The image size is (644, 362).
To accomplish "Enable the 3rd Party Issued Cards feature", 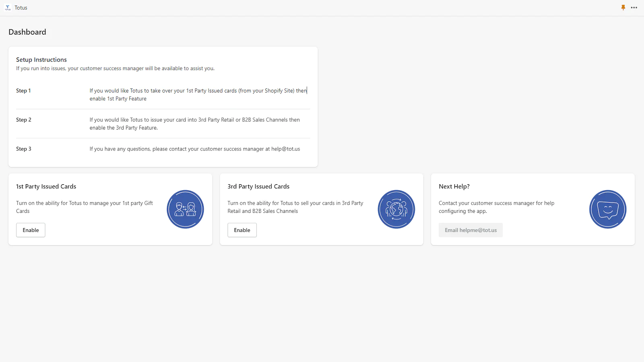I will 242,230.
